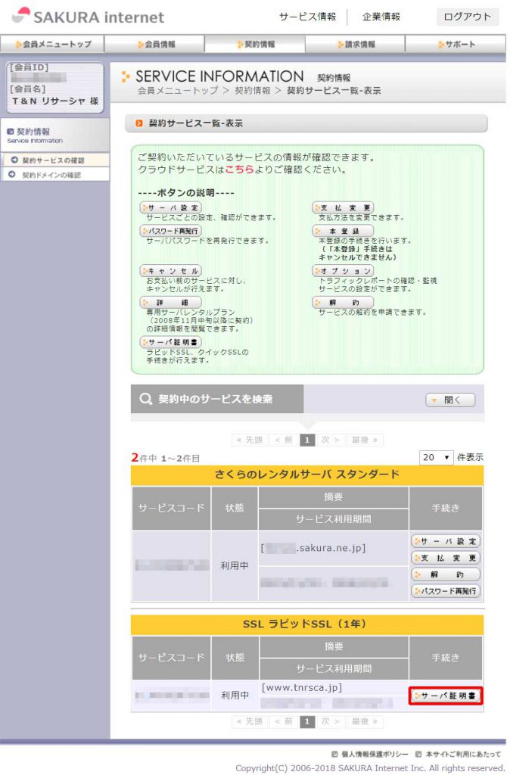Click 利用中 status in RapidSSL row
The width and height of the screenshot is (532, 775).
[x=235, y=695]
